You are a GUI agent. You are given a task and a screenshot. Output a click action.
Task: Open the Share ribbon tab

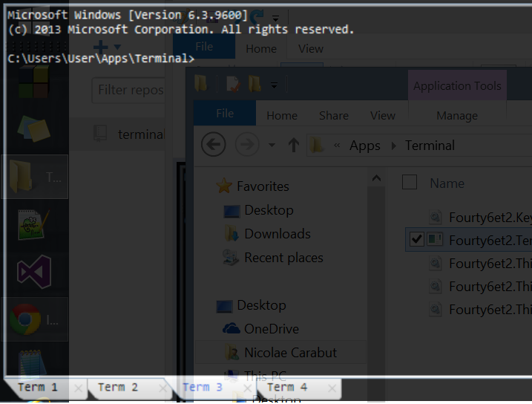pyautogui.click(x=333, y=116)
